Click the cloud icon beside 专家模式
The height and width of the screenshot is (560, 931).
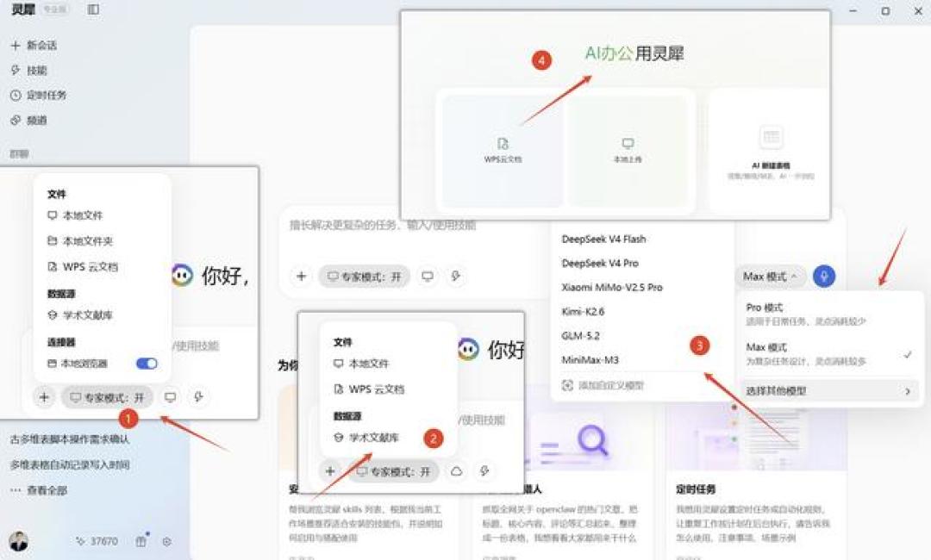456,471
